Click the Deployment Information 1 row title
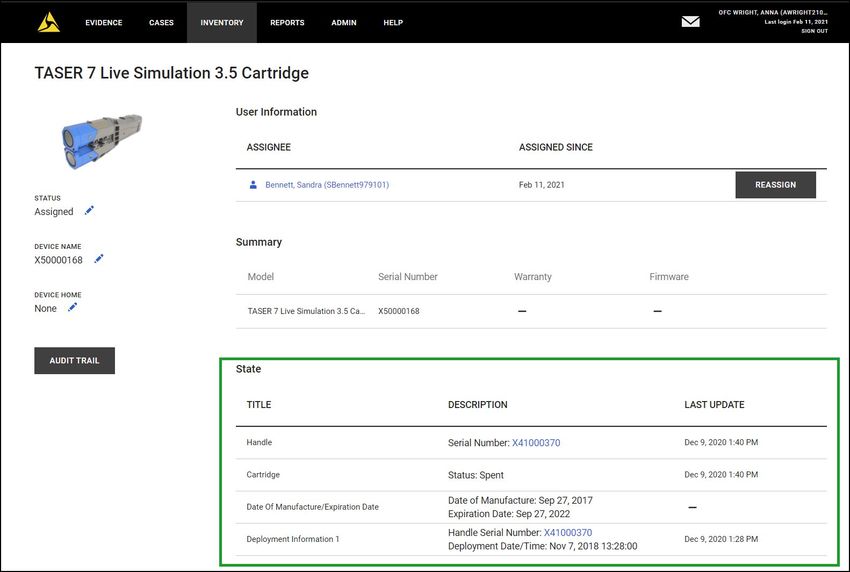850x572 pixels. [293, 539]
